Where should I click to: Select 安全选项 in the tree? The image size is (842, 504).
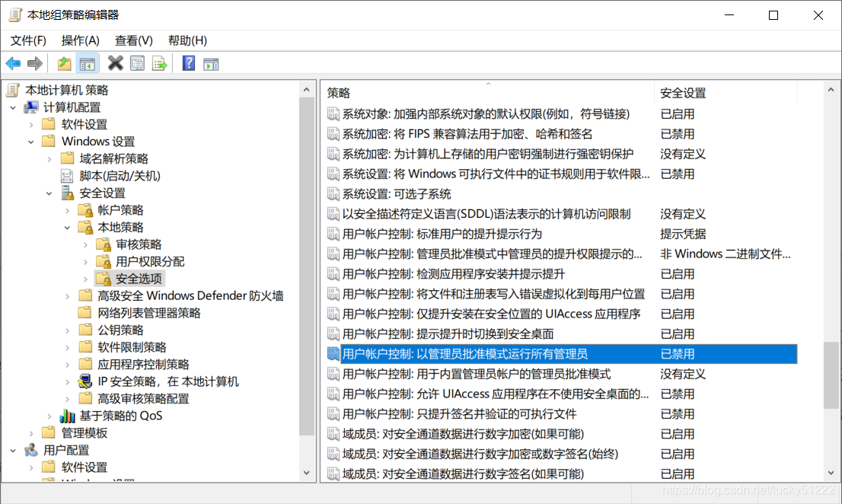pyautogui.click(x=139, y=279)
